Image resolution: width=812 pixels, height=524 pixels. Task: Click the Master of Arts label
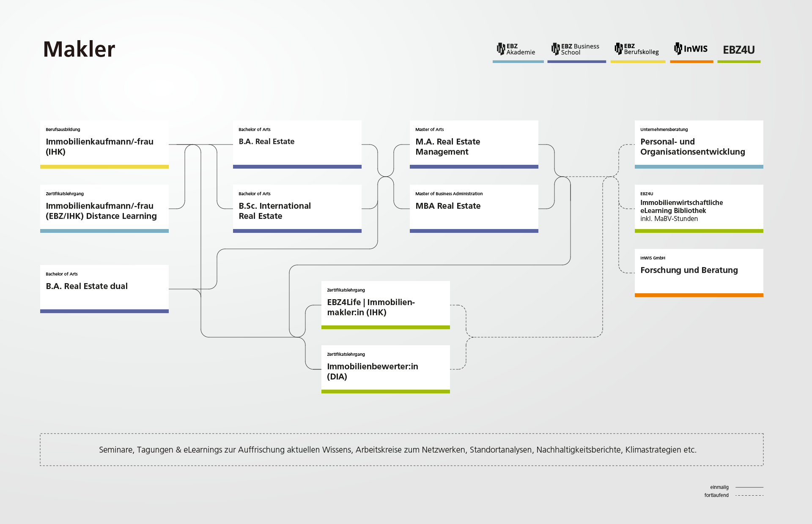(x=429, y=129)
